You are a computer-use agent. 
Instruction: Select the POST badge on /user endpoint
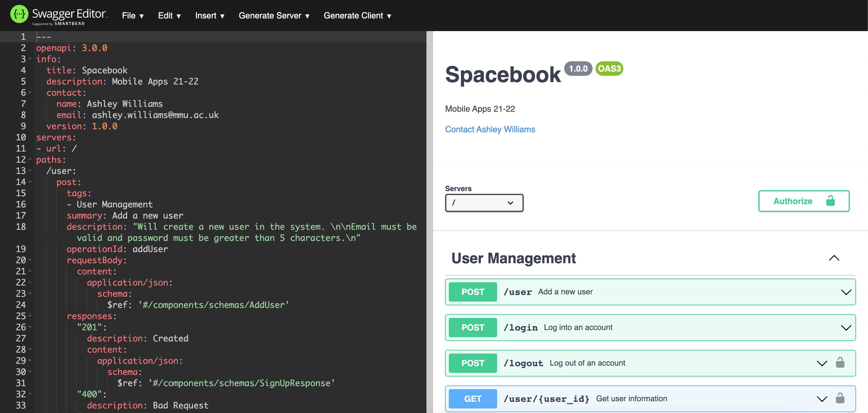[x=472, y=292]
